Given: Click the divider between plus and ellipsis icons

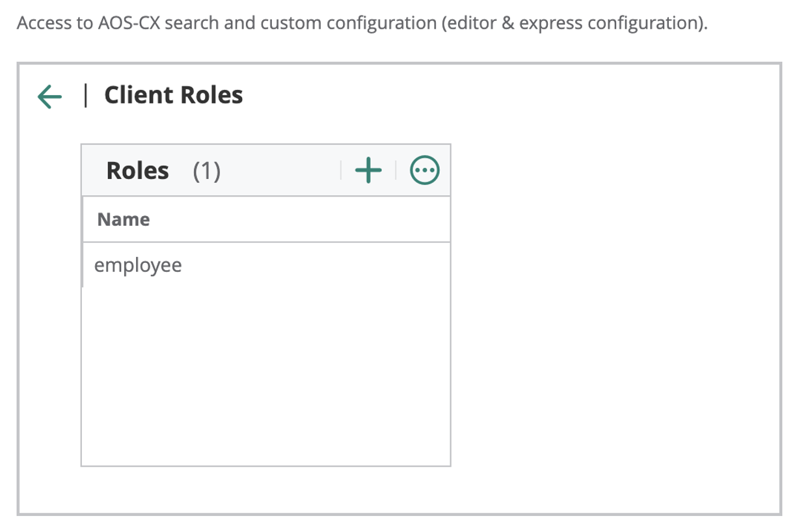Looking at the screenshot, I should click(396, 170).
